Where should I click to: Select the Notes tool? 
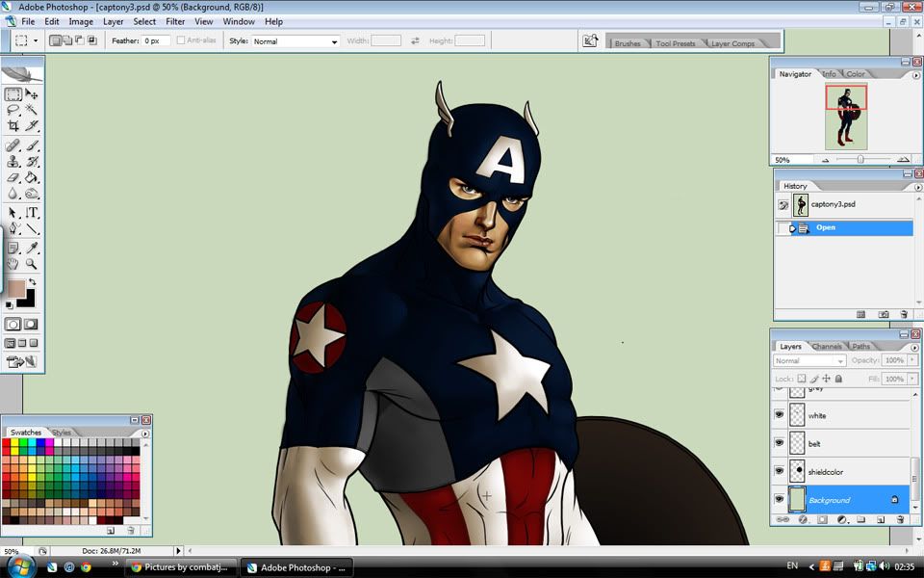(13, 249)
